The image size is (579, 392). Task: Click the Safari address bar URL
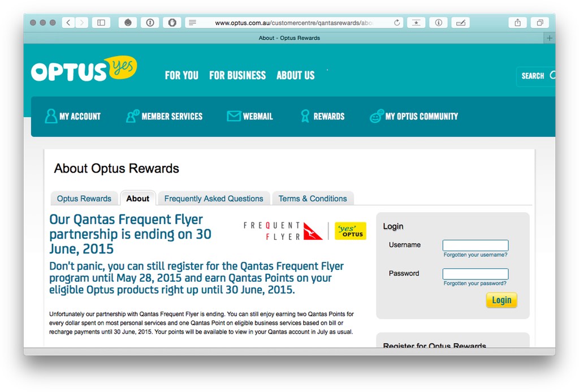(293, 23)
